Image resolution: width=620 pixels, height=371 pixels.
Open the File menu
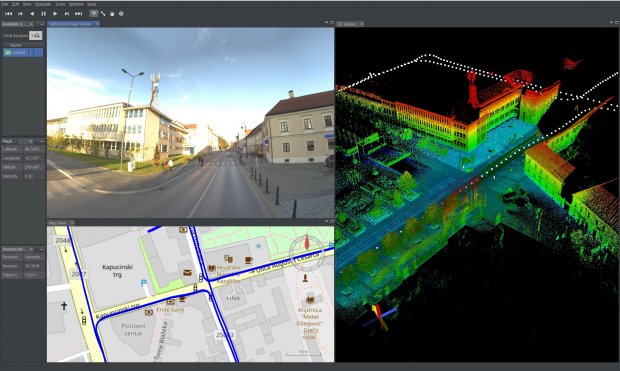[4, 4]
